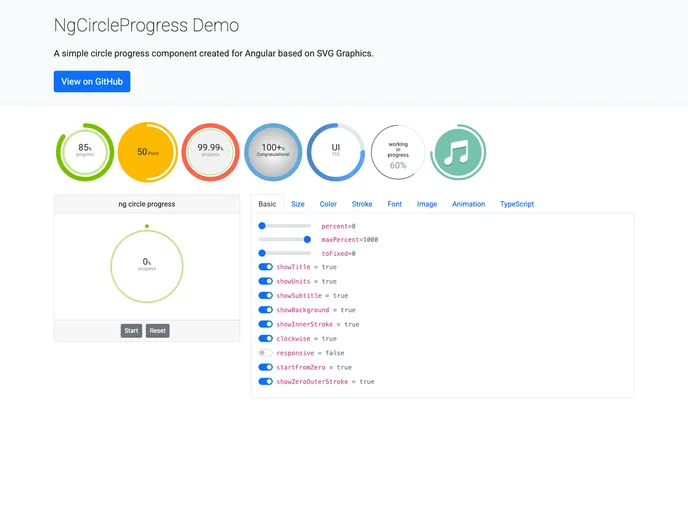The height and width of the screenshot is (512, 688).
Task: Click the music note circle icon
Action: tap(458, 152)
